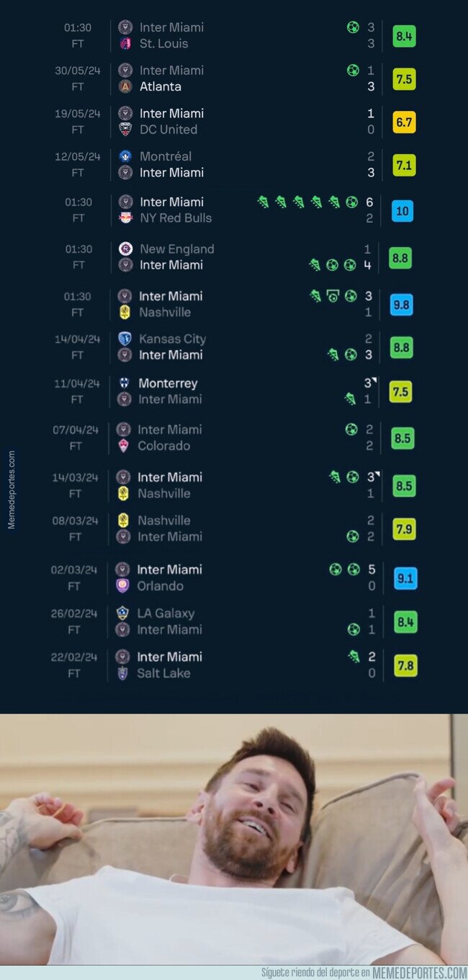This screenshot has height=980, width=468.
Task: Click the 9.1 rating badge
Action: pos(405,578)
